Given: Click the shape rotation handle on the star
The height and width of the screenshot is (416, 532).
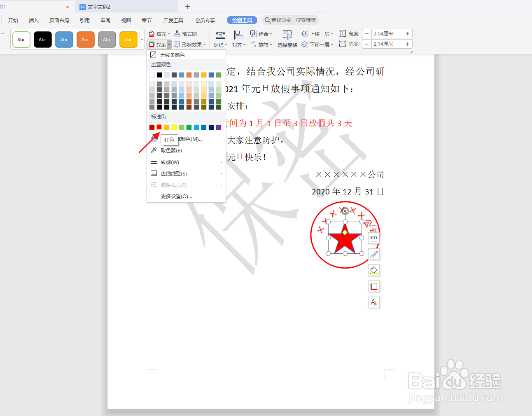Looking at the screenshot, I should pos(345,211).
